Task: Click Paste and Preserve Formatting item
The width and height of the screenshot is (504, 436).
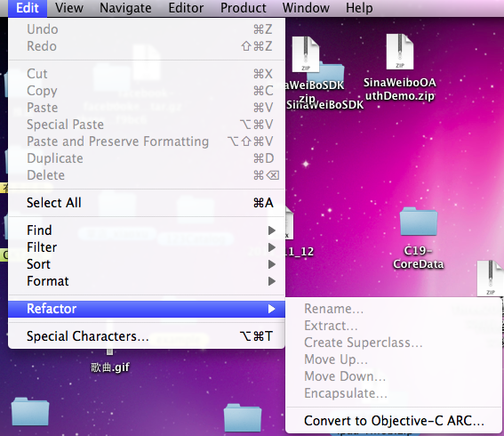Action: [147, 141]
